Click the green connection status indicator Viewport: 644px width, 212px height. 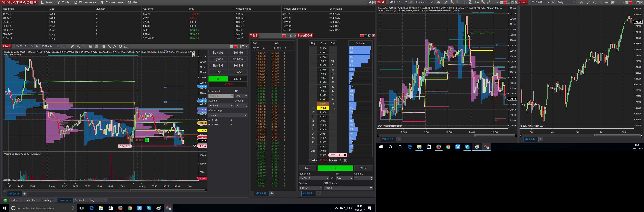coord(5,200)
